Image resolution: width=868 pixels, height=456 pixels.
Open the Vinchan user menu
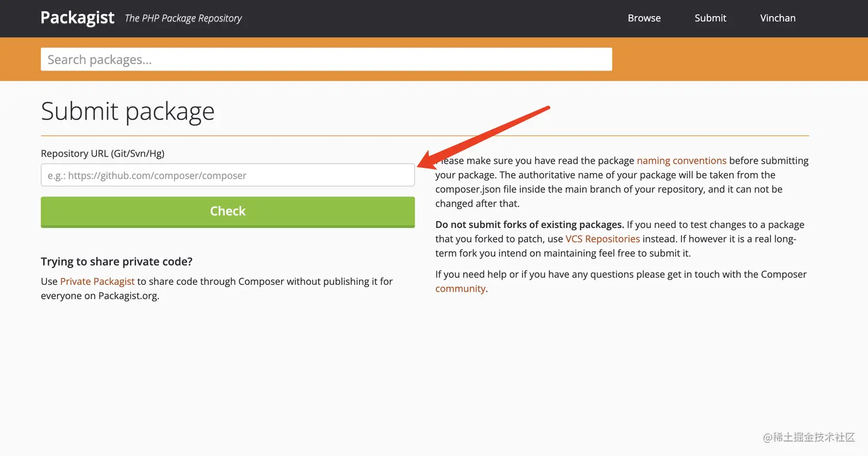[x=778, y=18]
